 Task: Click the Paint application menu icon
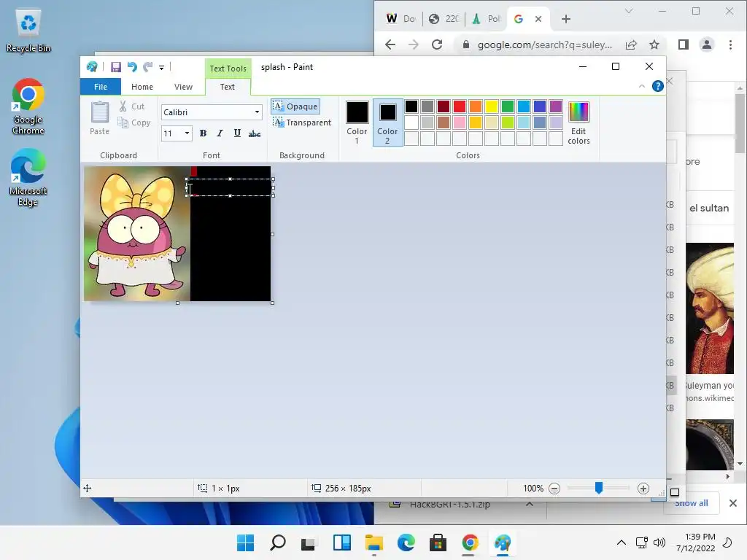click(92, 67)
